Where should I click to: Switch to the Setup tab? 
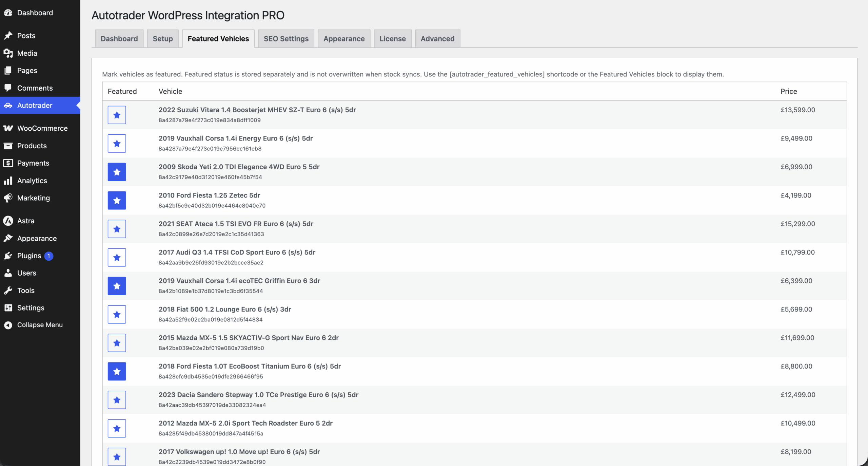[163, 39]
